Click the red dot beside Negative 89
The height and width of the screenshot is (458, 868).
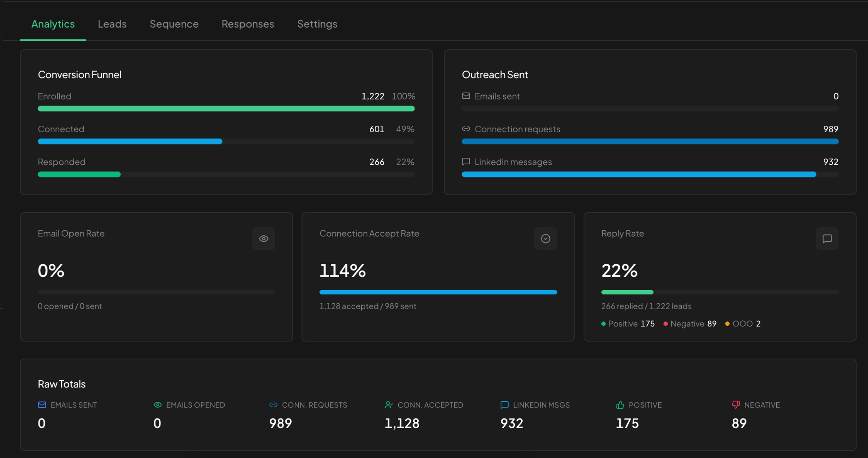point(665,324)
